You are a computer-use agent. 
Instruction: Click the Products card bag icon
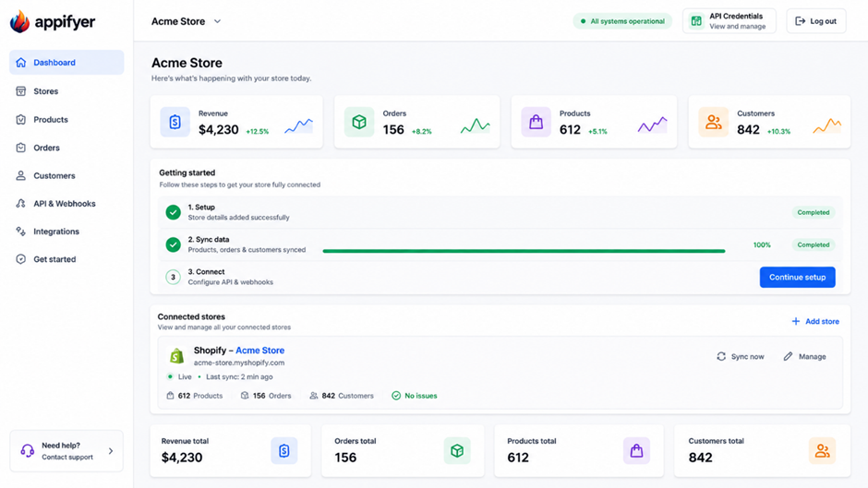pyautogui.click(x=536, y=122)
